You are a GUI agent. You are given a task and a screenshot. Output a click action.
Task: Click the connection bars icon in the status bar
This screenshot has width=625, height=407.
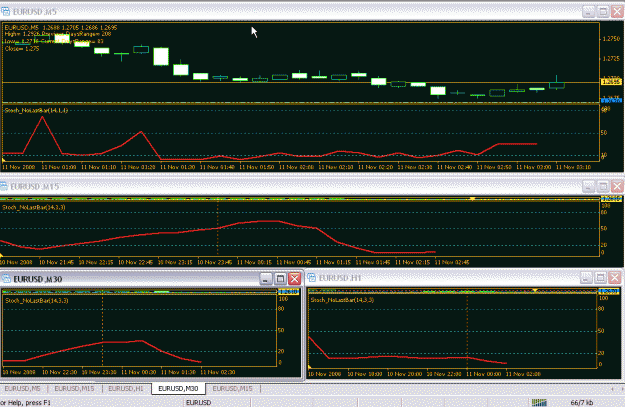click(539, 403)
